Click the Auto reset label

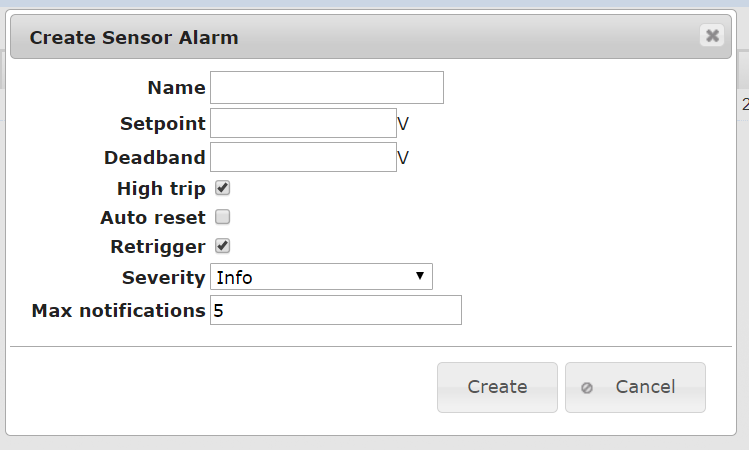pos(153,218)
